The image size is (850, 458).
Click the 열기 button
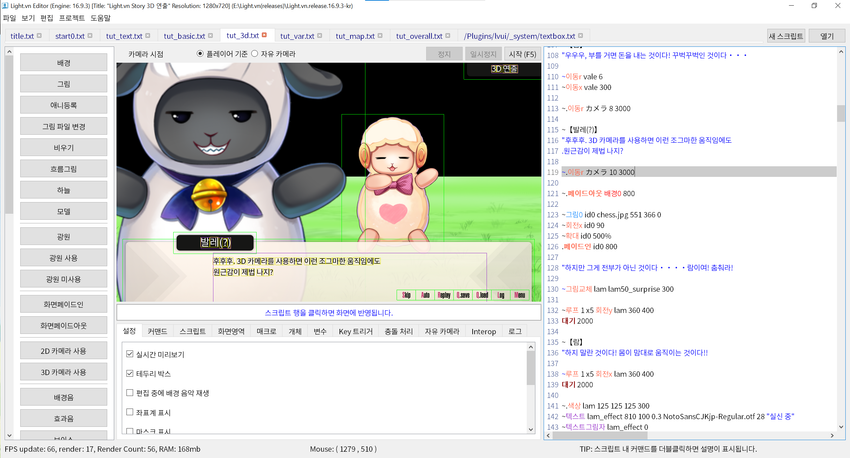point(827,36)
